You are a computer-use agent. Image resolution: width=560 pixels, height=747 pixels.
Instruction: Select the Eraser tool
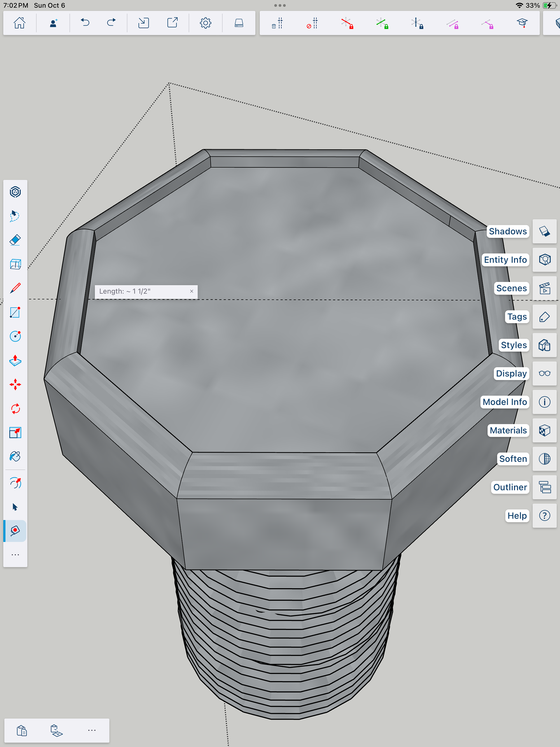click(x=15, y=240)
